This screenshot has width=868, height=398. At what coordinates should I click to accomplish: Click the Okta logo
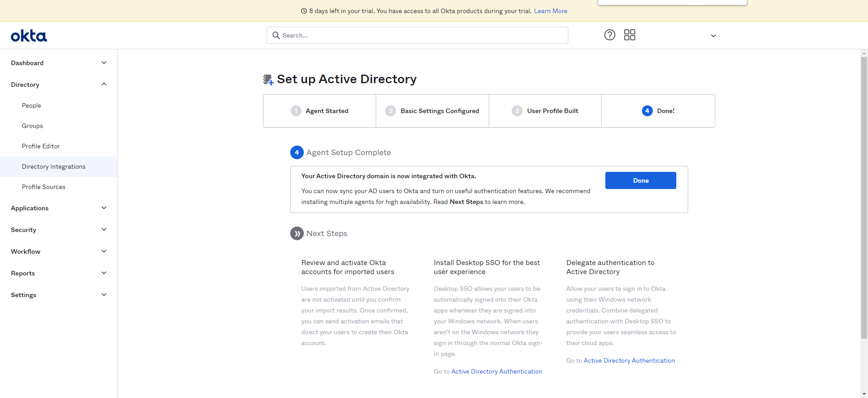pyautogui.click(x=29, y=36)
